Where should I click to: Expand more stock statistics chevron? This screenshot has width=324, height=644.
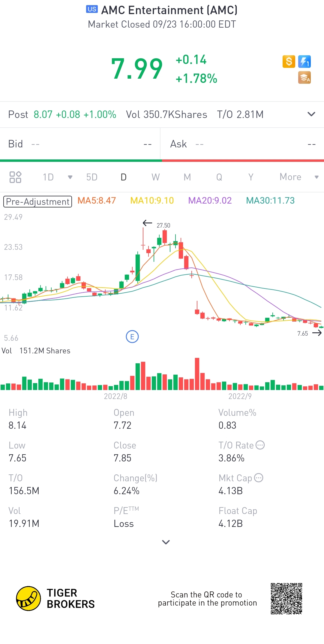tap(166, 542)
